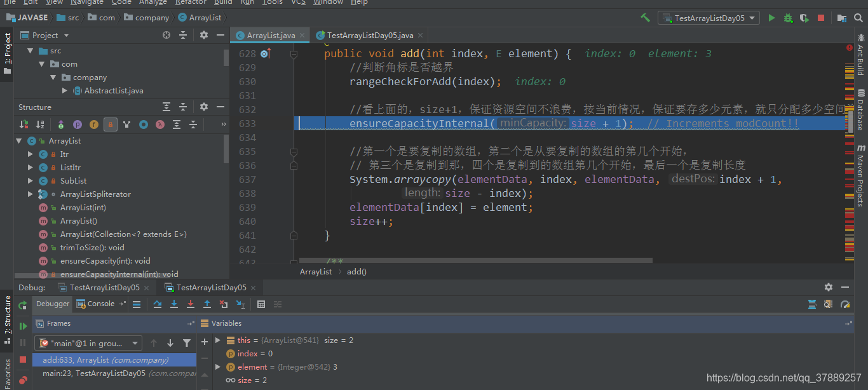Stop debugging via red square in debug sidebar
The image size is (868, 390).
(23, 360)
